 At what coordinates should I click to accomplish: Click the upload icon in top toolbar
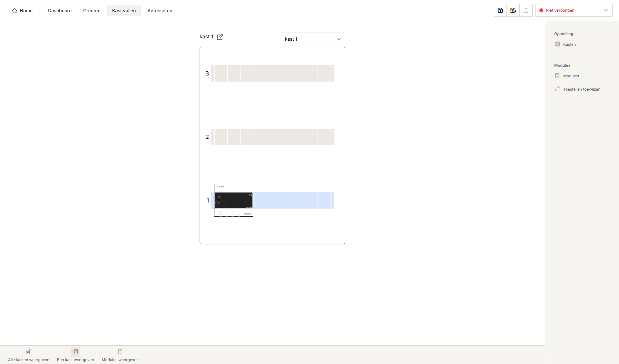526,10
